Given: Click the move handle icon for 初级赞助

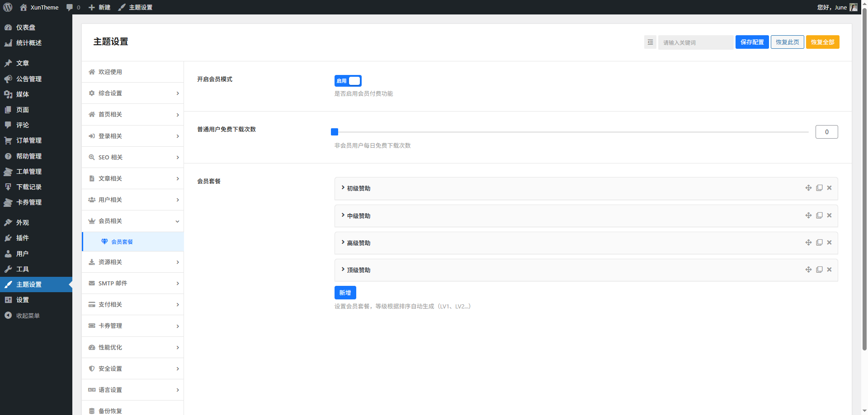Looking at the screenshot, I should 808,188.
